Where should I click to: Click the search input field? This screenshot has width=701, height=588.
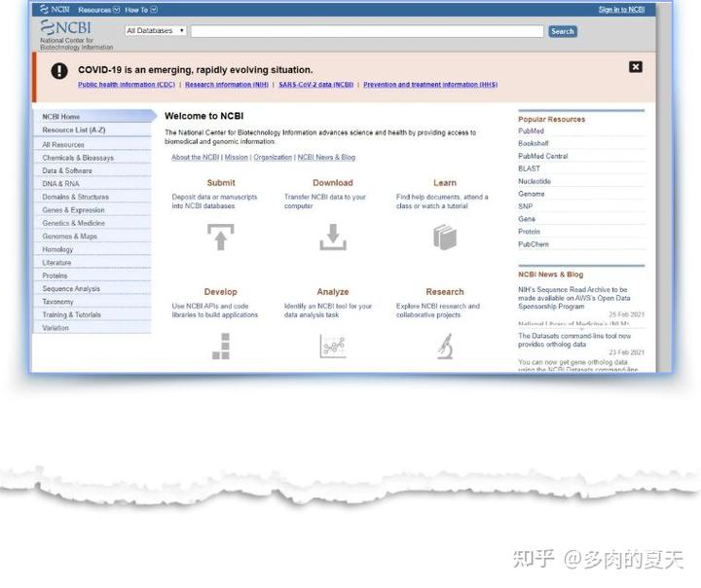pos(367,31)
